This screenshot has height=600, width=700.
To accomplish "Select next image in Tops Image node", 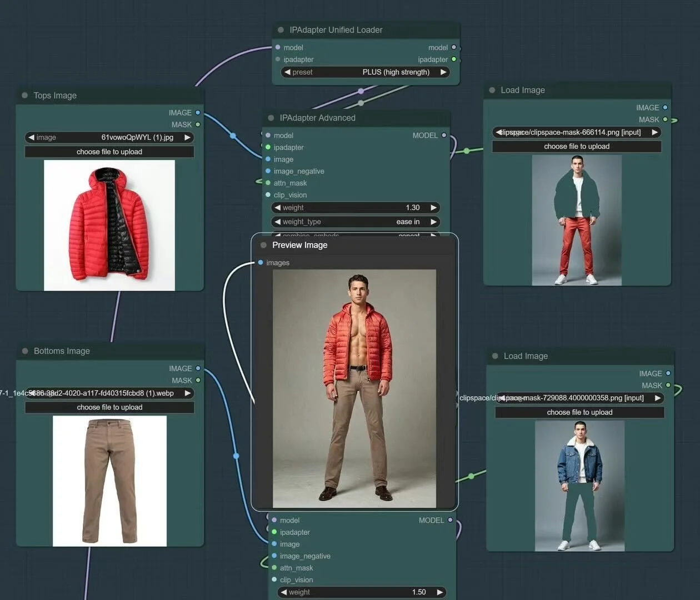I will point(188,137).
